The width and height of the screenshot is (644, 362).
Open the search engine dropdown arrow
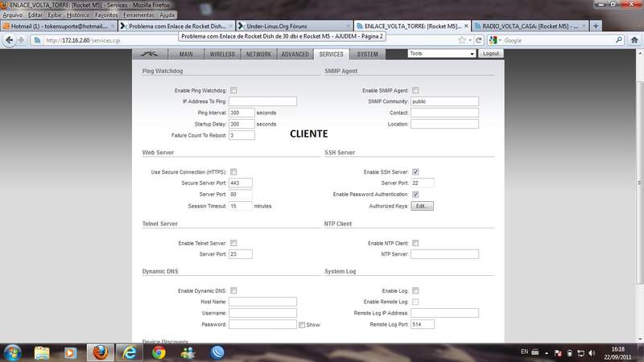point(500,40)
